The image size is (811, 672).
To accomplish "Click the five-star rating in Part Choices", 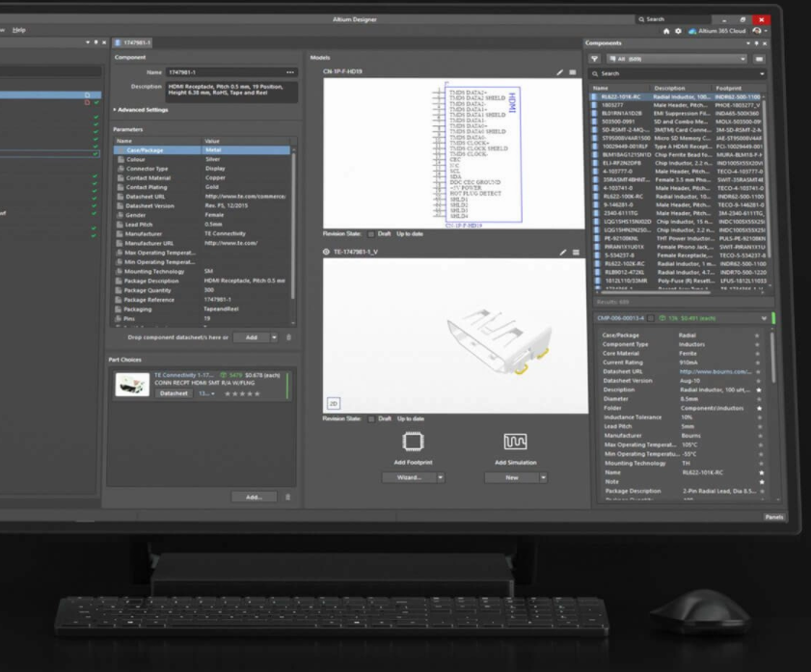I will click(242, 394).
